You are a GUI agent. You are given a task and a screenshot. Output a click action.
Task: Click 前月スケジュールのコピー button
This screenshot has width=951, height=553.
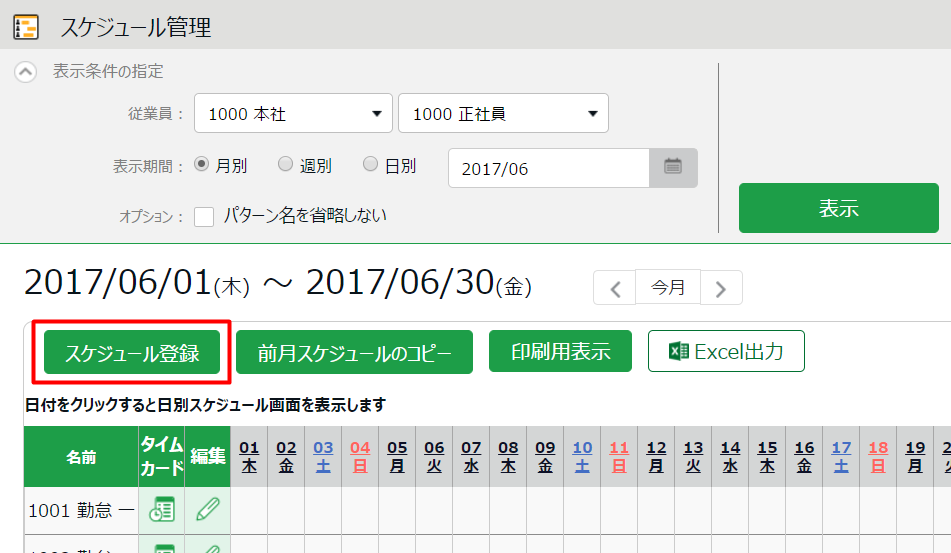pos(354,353)
